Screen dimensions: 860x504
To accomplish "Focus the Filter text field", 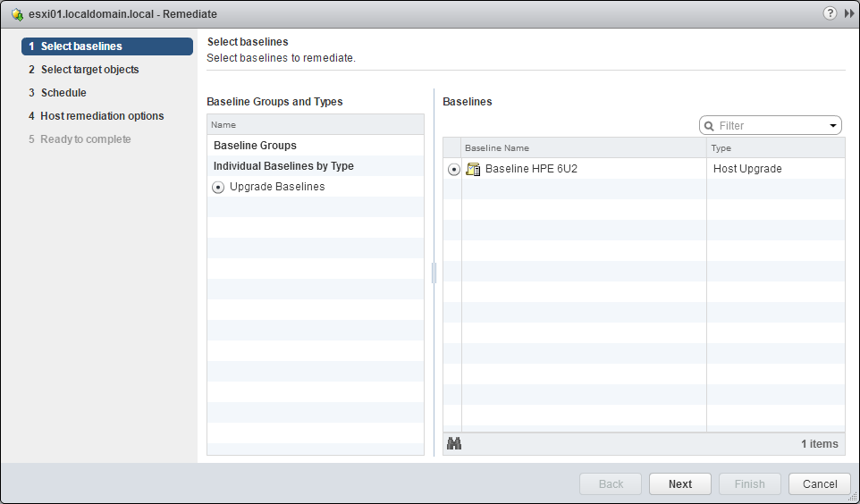I will 771,126.
